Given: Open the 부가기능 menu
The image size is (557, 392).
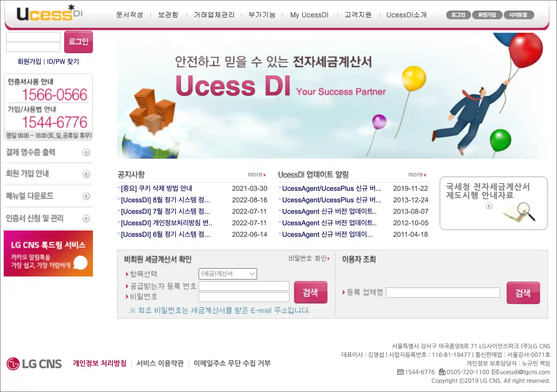Looking at the screenshot, I should pos(262,15).
